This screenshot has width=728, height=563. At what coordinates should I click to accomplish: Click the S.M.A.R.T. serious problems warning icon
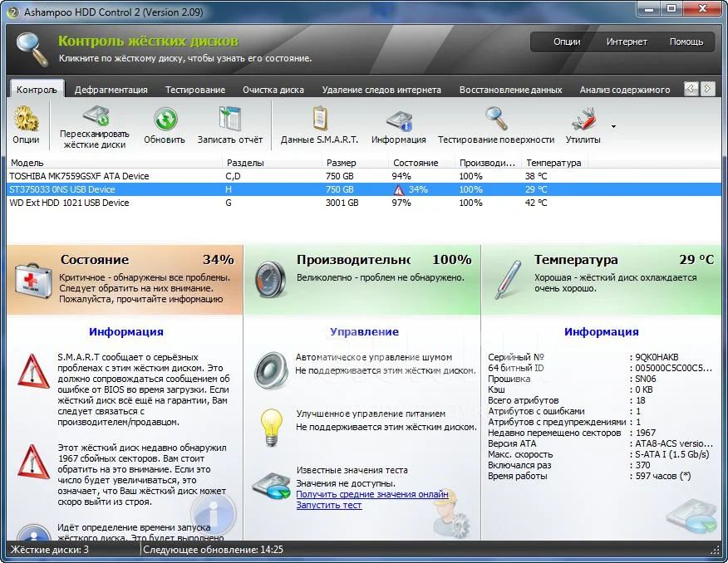pyautogui.click(x=33, y=372)
